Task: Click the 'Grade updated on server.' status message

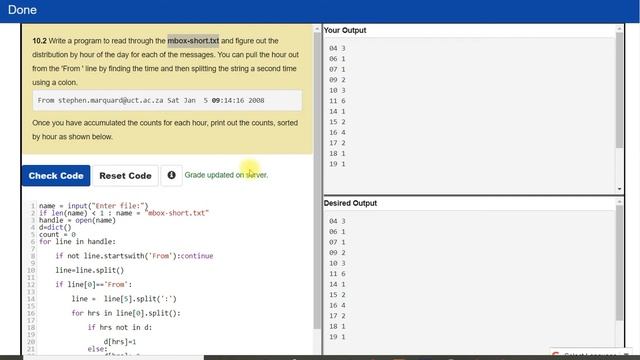Action: (226, 175)
